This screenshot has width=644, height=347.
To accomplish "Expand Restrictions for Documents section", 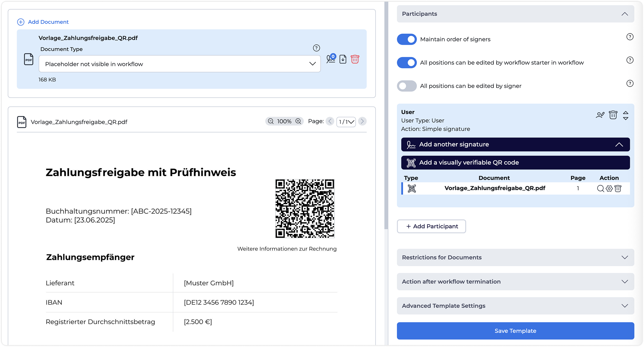I will tap(515, 257).
